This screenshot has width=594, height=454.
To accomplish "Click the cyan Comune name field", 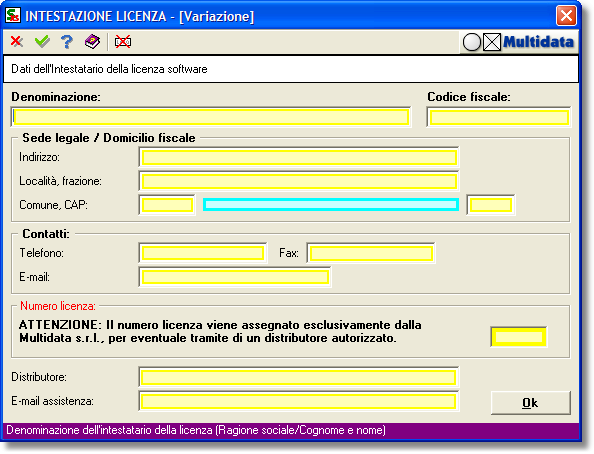I will 331,205.
